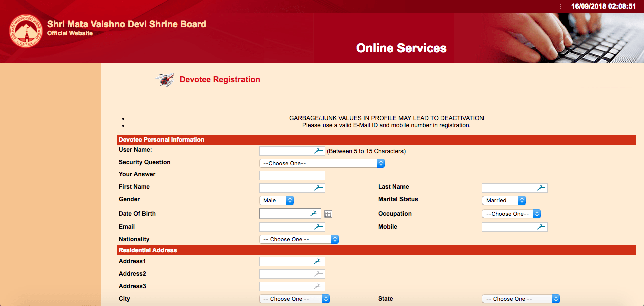Expand the City dropdown

point(294,299)
